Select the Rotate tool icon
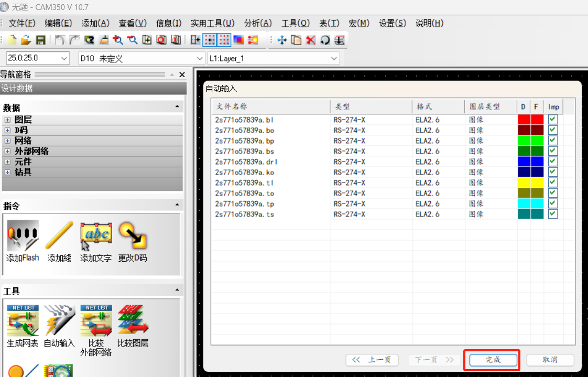This screenshot has width=588, height=377. tap(325, 40)
